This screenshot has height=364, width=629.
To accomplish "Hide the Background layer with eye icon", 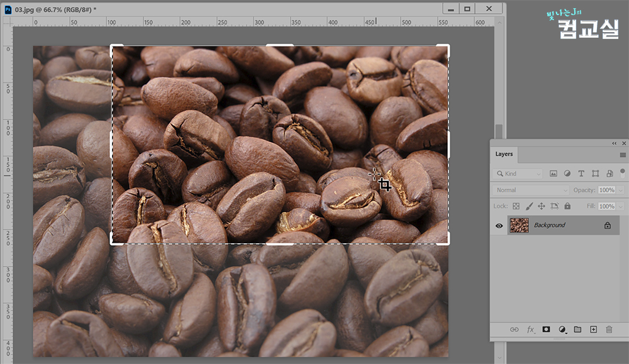I will 499,226.
